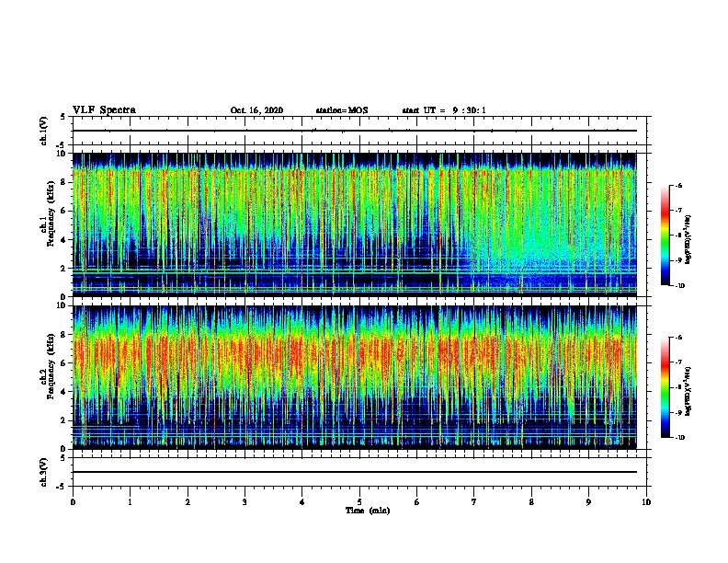Click the ch.1 spectrogram panel
Image resolution: width=728 pixels, height=563 pixels.
point(355,224)
